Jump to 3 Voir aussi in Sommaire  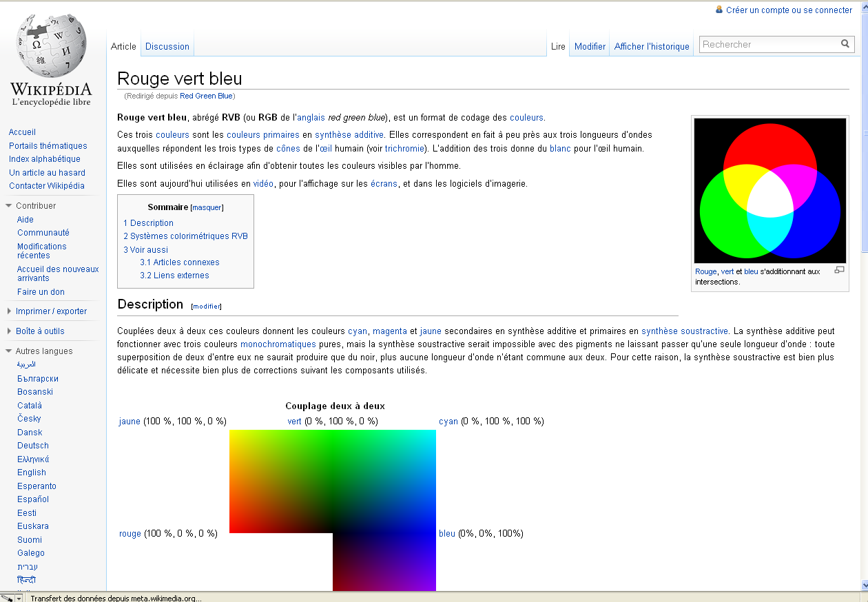[146, 250]
